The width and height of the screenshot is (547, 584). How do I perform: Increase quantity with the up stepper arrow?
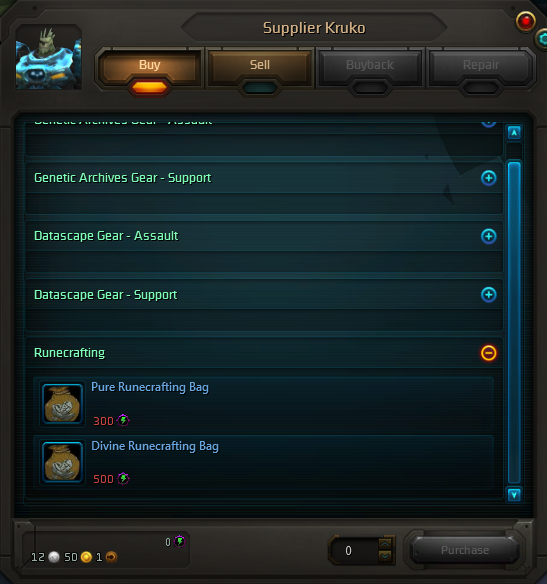click(x=385, y=545)
